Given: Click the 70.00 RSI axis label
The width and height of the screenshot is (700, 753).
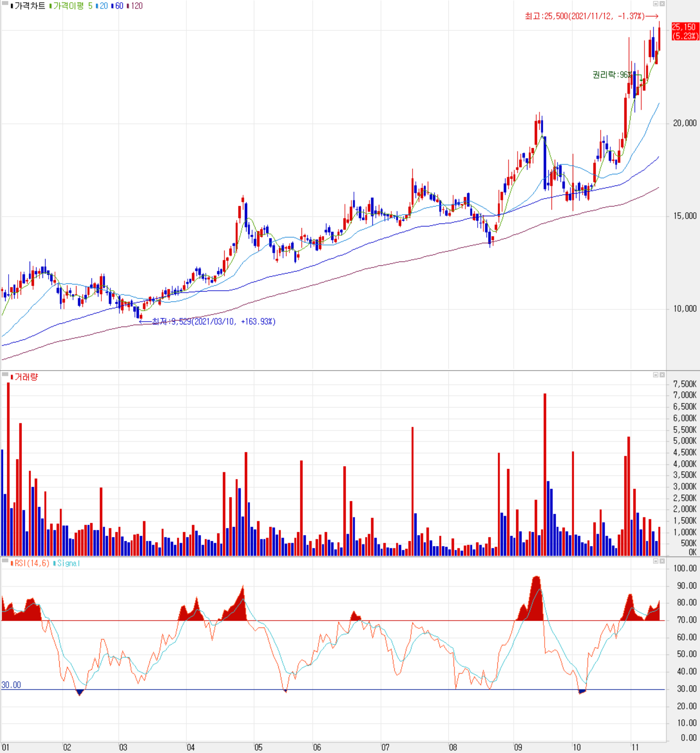Looking at the screenshot, I should coord(687,620).
